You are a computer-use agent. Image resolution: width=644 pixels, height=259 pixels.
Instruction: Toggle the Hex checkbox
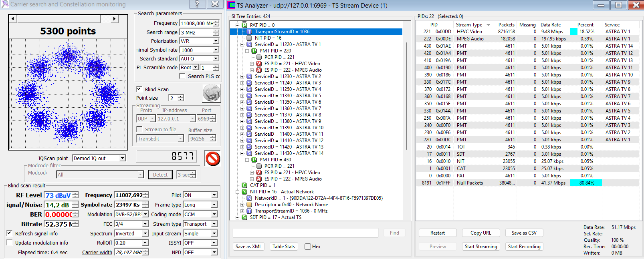[307, 247]
